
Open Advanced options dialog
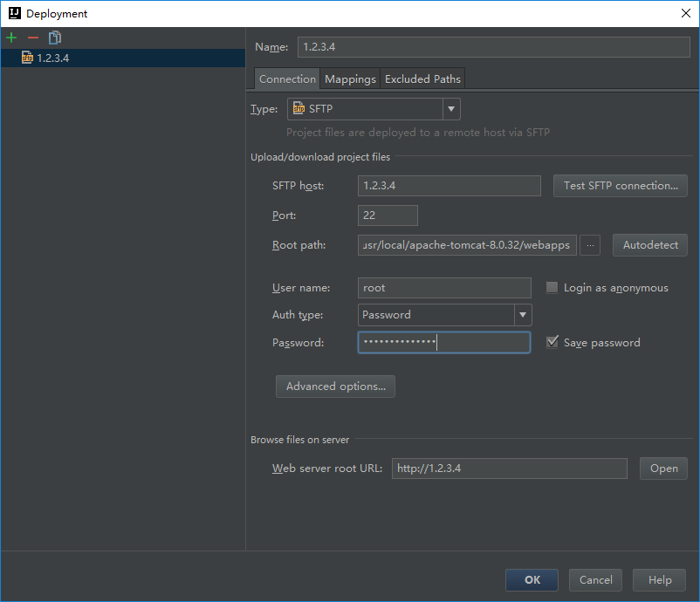(x=335, y=387)
